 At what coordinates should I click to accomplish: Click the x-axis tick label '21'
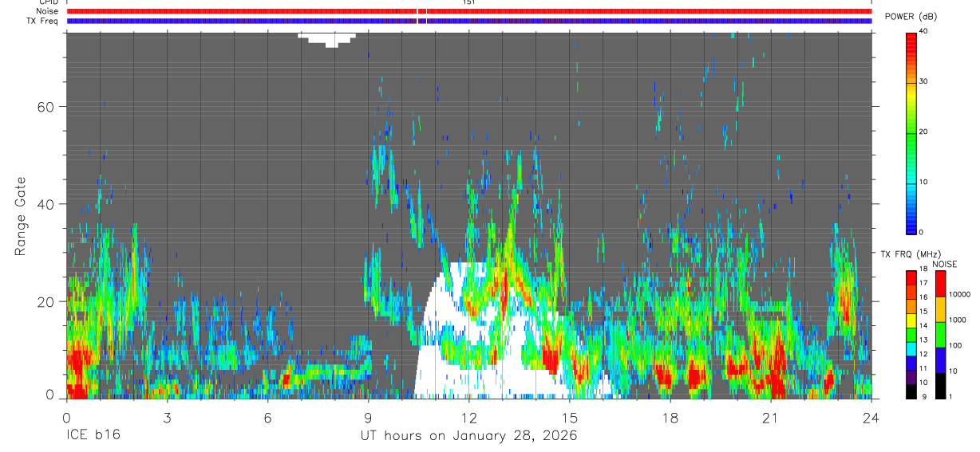[771, 417]
